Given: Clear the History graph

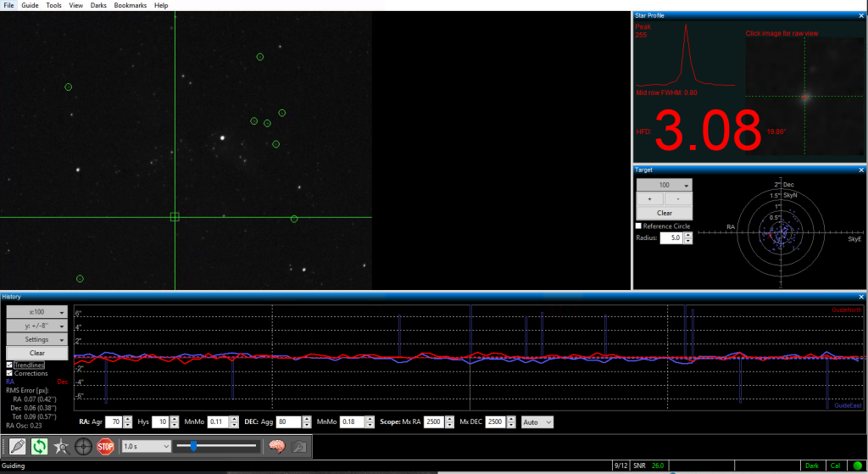Looking at the screenshot, I should [37, 353].
